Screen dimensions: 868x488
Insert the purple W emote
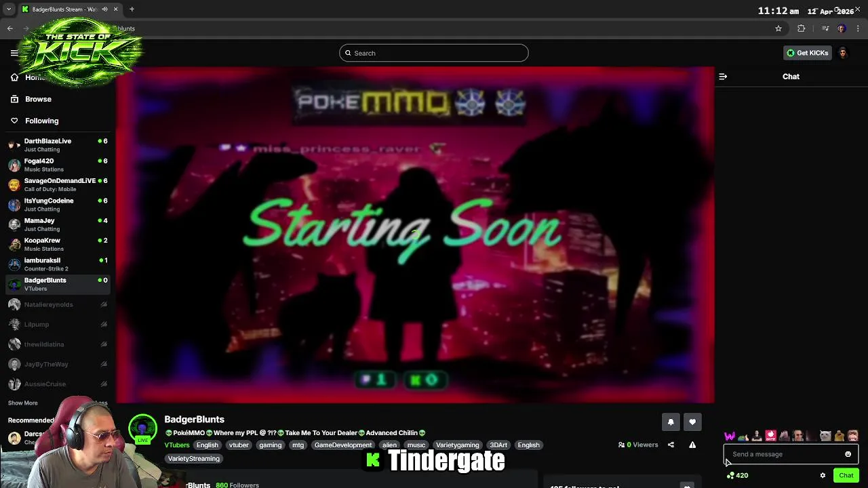730,436
